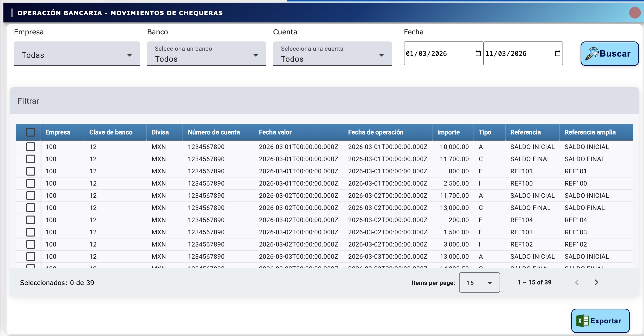Toggle the select-all checkbox in the table header
The width and height of the screenshot is (644, 336).
pyautogui.click(x=31, y=132)
